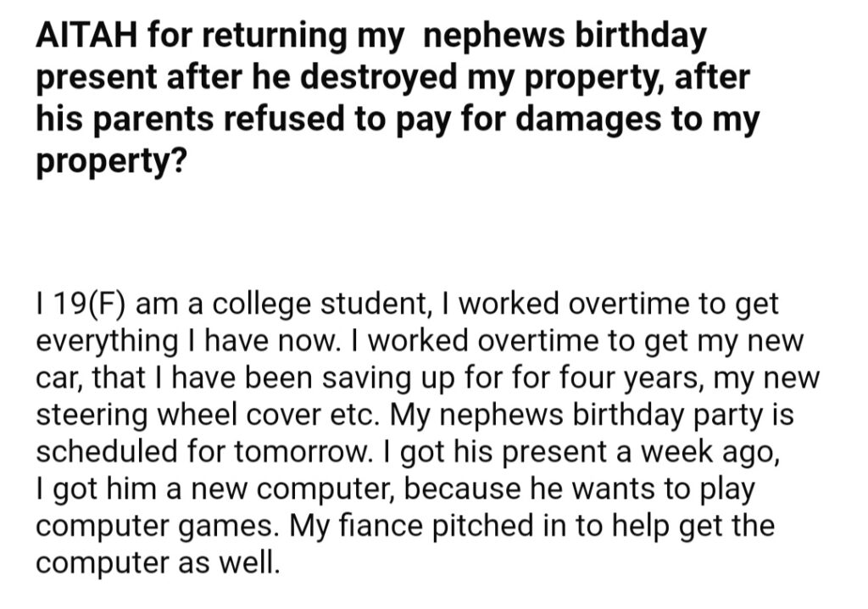Click 'scheduled for tomorrow' in the body
868x609 pixels.
tap(203, 452)
